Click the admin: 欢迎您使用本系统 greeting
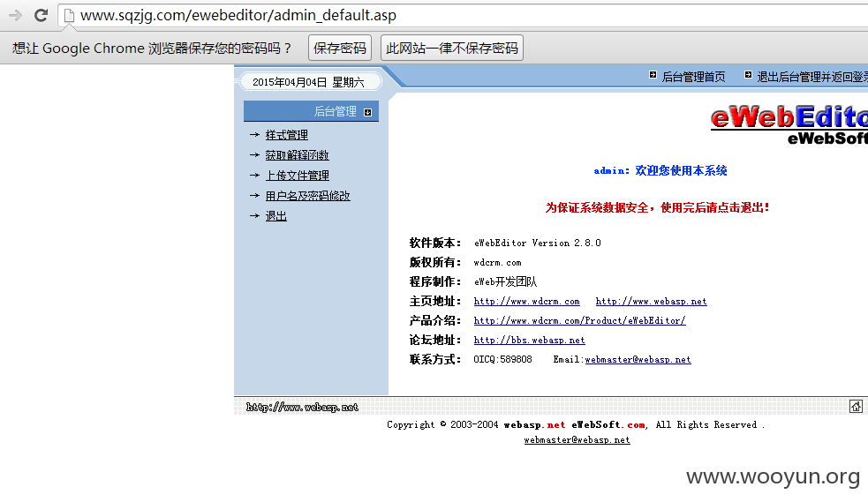 [660, 171]
